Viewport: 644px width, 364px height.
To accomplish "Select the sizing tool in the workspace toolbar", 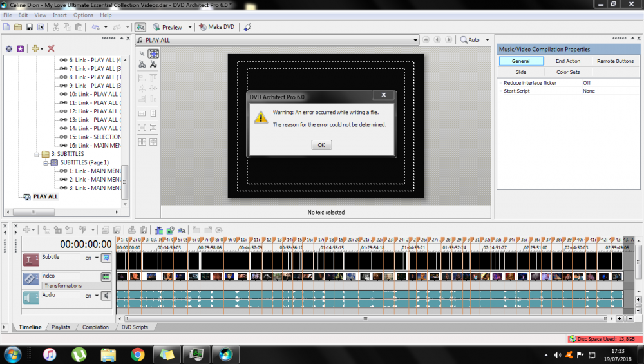I will click(x=153, y=53).
